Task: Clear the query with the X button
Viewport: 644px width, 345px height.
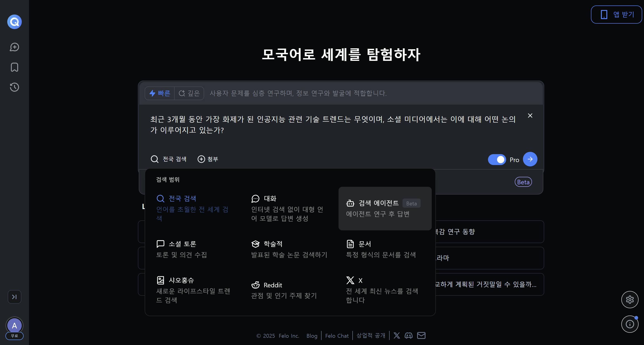Action: click(x=530, y=116)
